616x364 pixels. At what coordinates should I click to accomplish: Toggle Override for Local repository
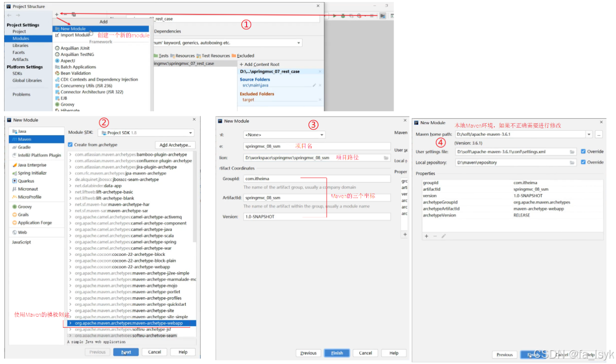click(x=583, y=162)
